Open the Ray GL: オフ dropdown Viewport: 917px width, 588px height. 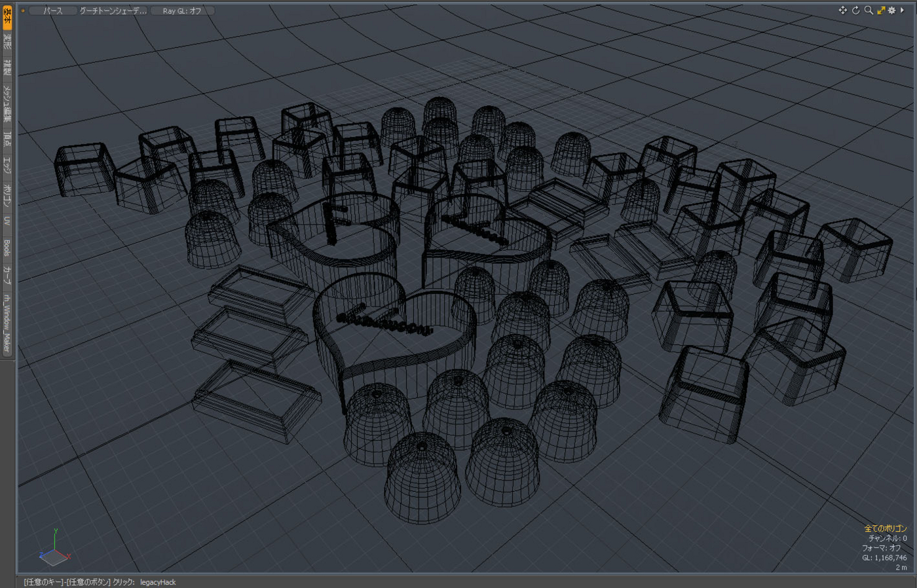tap(182, 11)
